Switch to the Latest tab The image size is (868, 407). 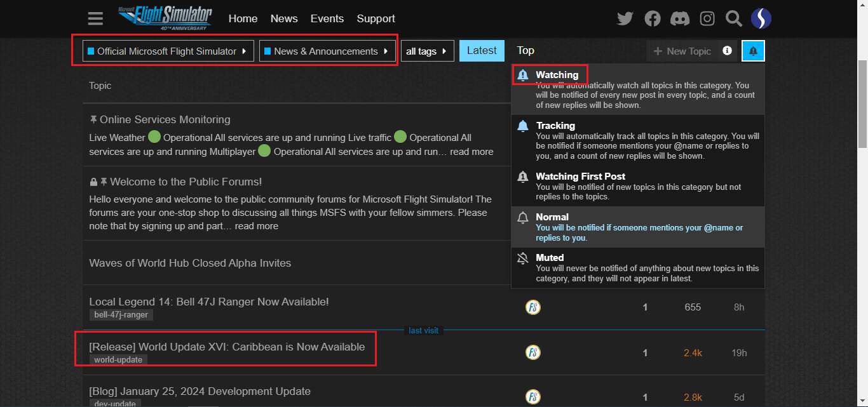point(482,51)
